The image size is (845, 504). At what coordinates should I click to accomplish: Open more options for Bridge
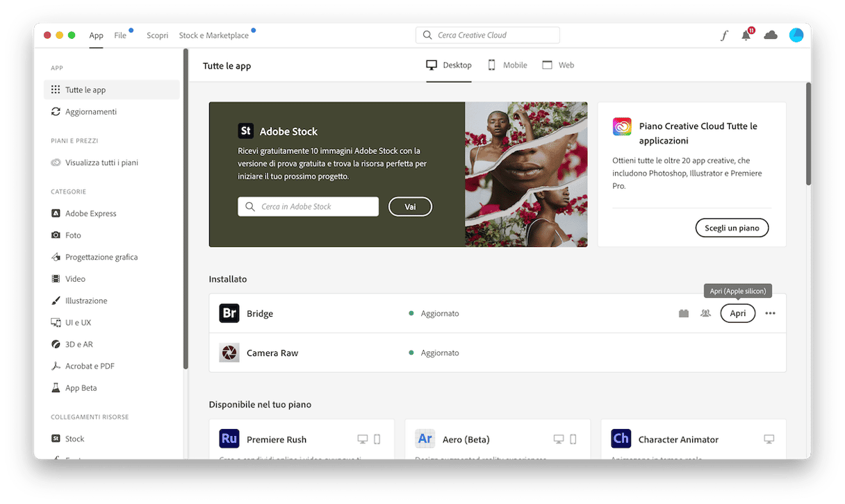click(x=770, y=314)
